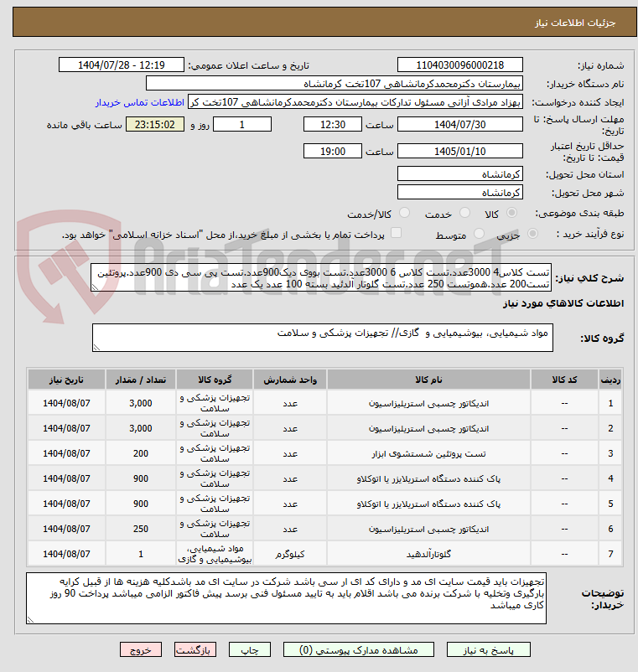
Task: Click the table's گروه کالا column header
Action: click(215, 380)
